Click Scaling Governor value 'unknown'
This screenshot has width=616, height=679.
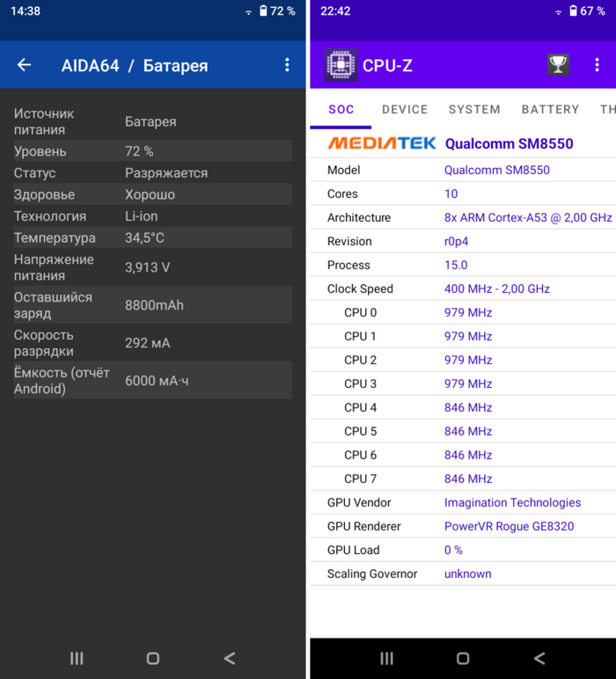coord(468,573)
